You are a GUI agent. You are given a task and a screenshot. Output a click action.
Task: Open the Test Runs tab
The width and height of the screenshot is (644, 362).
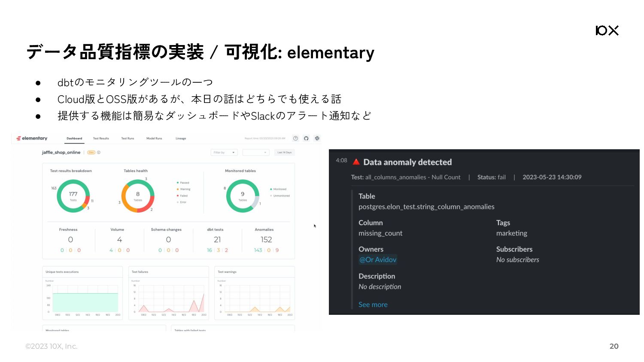pos(128,138)
